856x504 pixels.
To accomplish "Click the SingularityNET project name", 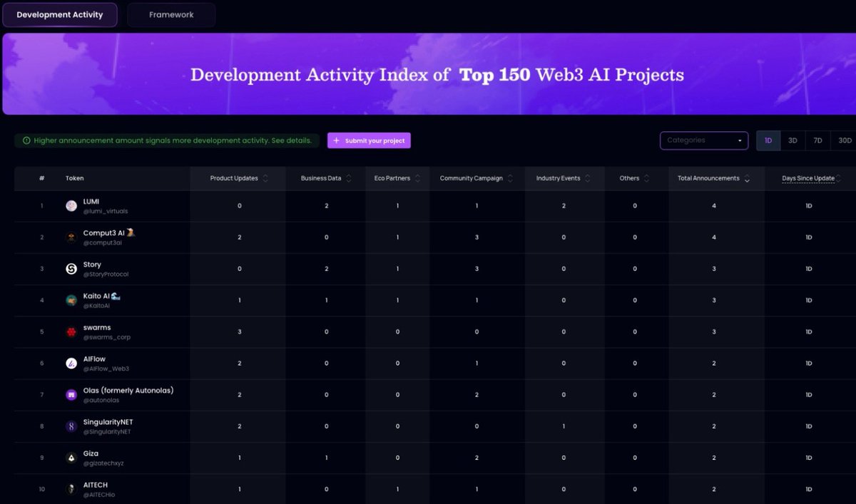I will [108, 422].
